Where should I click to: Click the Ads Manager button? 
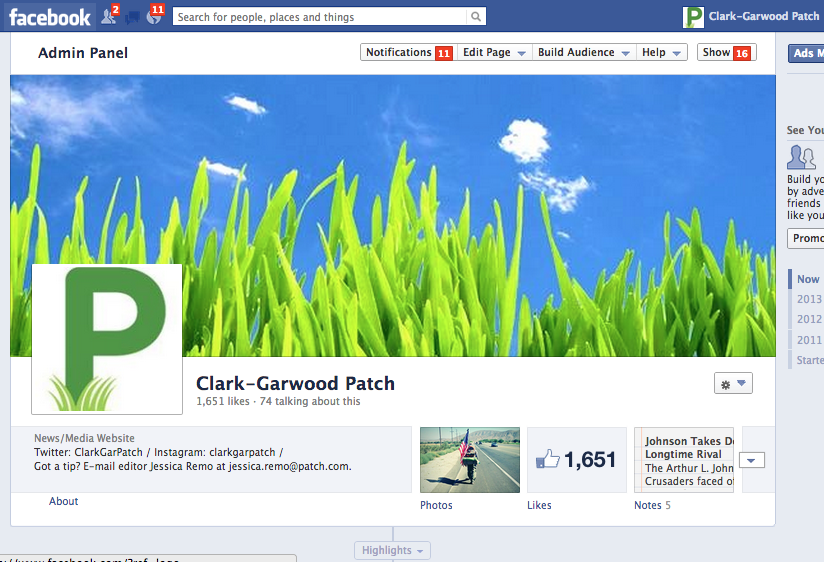click(806, 53)
